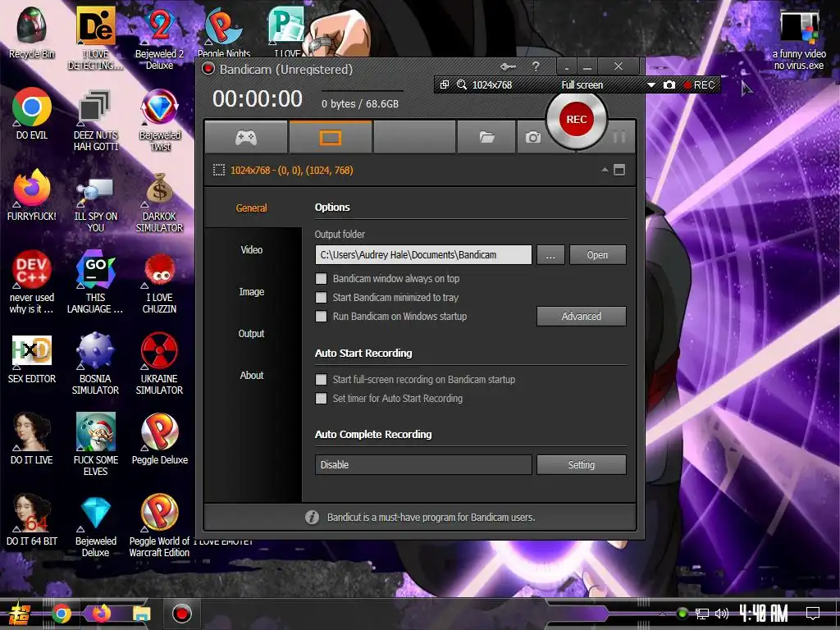Click the Bandicam taskbar button
Image resolution: width=840 pixels, height=630 pixels.
click(x=181, y=614)
